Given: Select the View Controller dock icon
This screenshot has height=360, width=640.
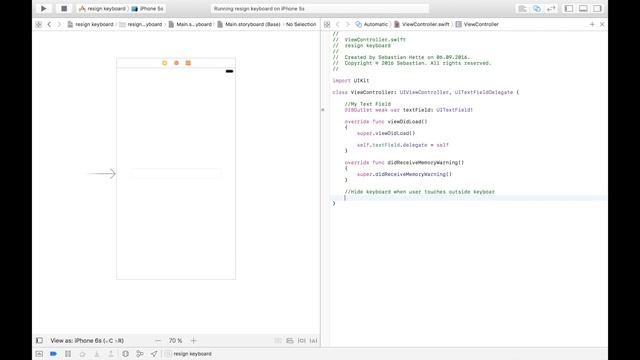Looking at the screenshot, I should point(164,63).
